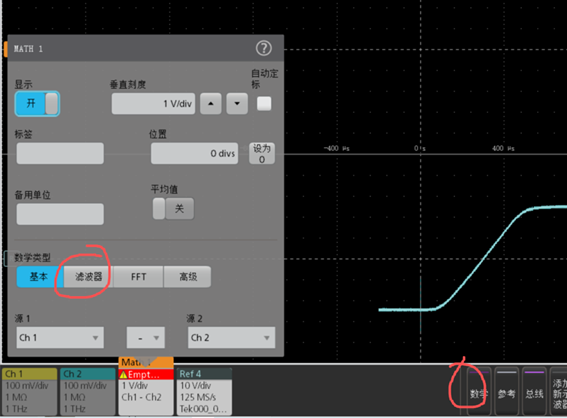Expand the Source 1 Ch 1 dropdown

[x=60, y=338]
